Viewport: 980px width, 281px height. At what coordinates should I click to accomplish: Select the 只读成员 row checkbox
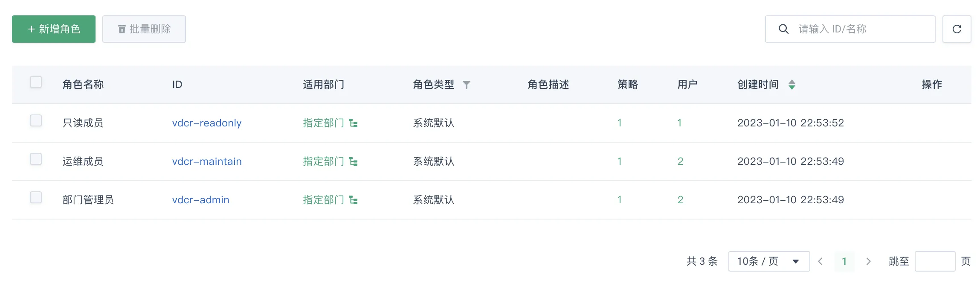coord(36,120)
